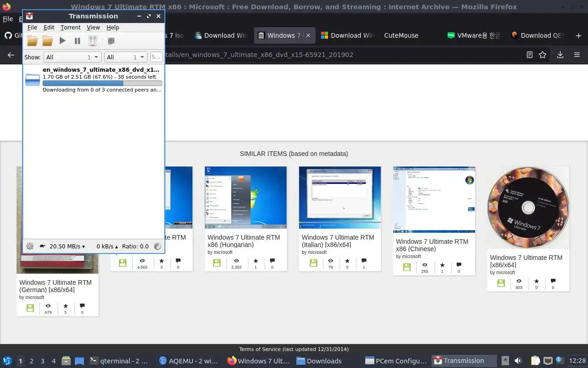Switch to workspace 2

[x=32, y=361]
